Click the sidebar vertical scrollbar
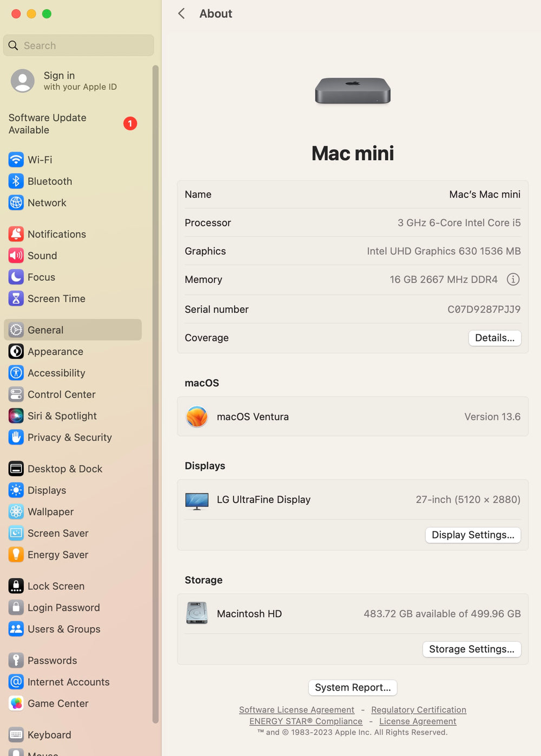Screen dimensions: 541x756 pos(156,379)
